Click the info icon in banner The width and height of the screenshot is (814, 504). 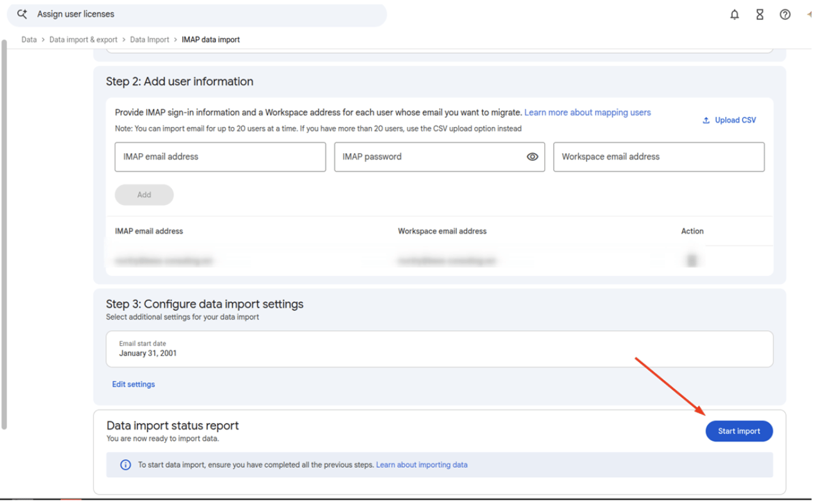point(125,465)
